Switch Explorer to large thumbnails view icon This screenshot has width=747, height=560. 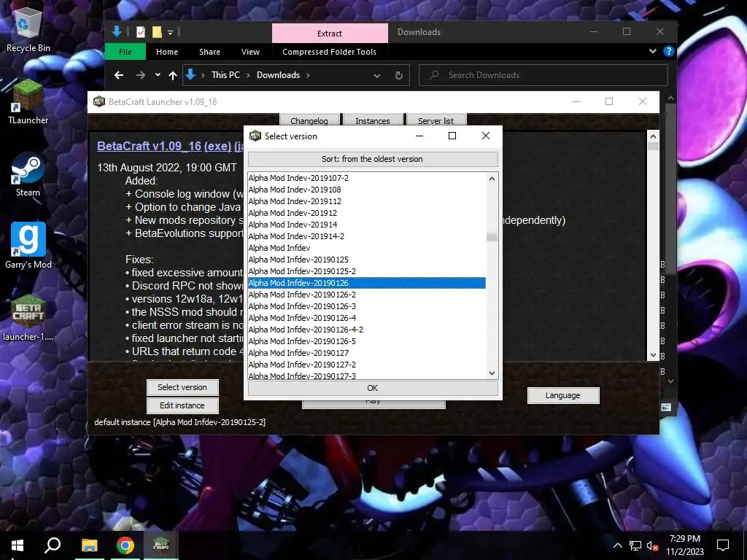666,407
